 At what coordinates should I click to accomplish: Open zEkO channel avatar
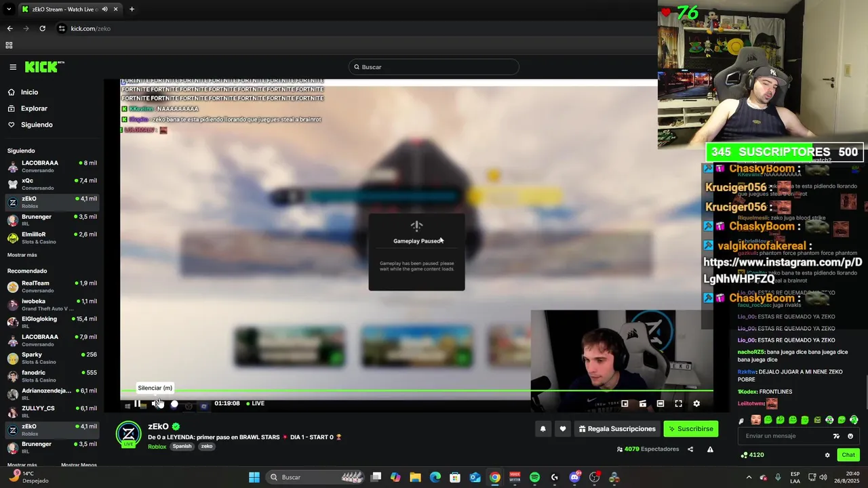tap(129, 434)
